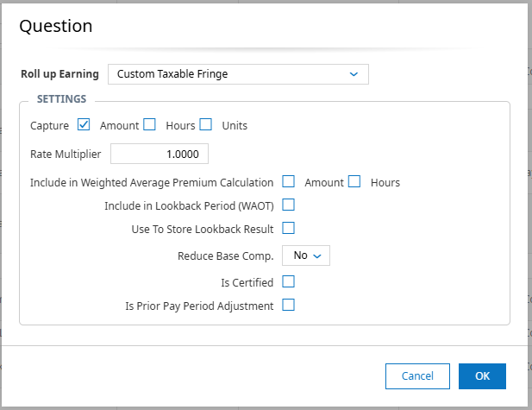Click the Rate Multiplier input field
The height and width of the screenshot is (410, 532).
pos(160,155)
